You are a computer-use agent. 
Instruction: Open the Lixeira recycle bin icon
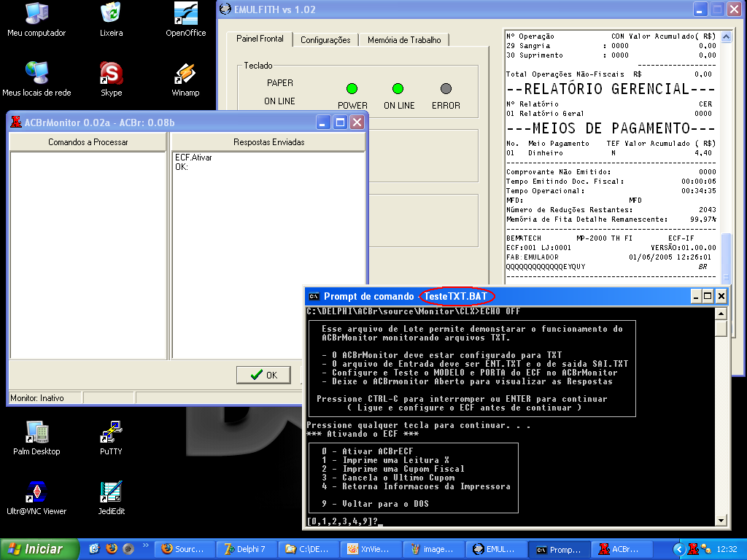(111, 14)
